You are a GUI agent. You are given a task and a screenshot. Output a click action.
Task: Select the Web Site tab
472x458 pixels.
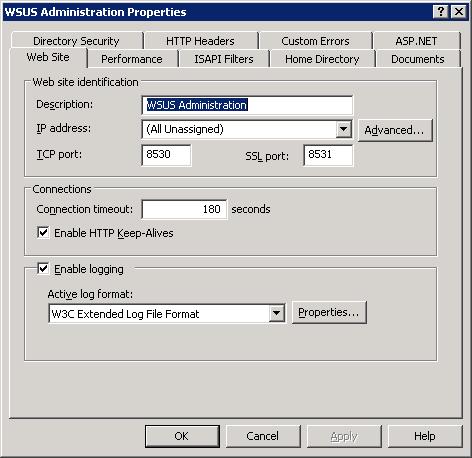tap(48, 57)
